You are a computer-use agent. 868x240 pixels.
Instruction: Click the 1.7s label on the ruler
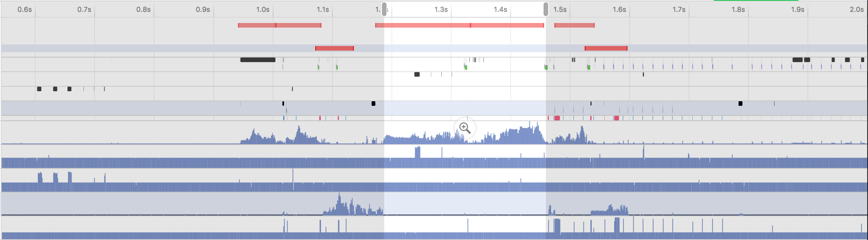pyautogui.click(x=679, y=9)
